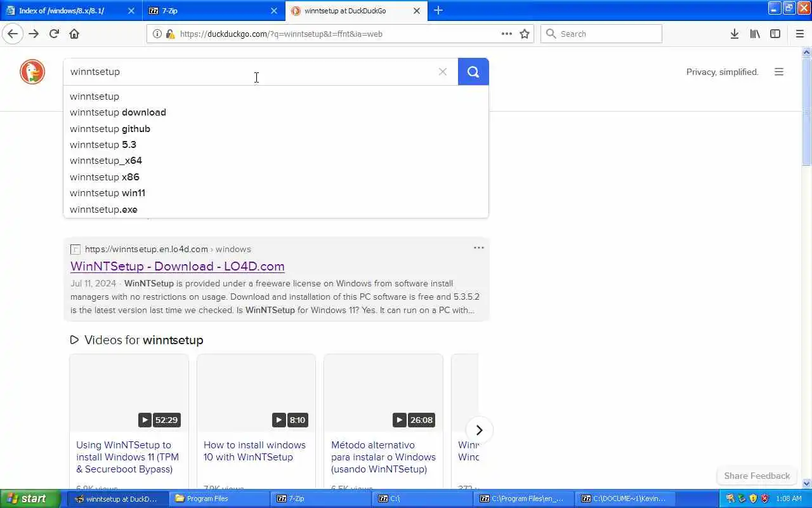The image size is (812, 508).
Task: Open the Library bookmarks icon
Action: tap(754, 34)
